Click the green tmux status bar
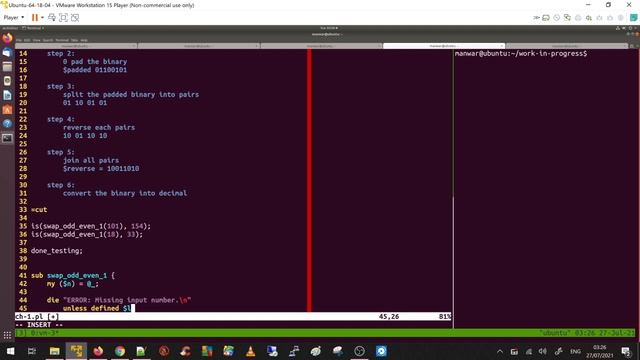The image size is (640, 360). point(325,333)
